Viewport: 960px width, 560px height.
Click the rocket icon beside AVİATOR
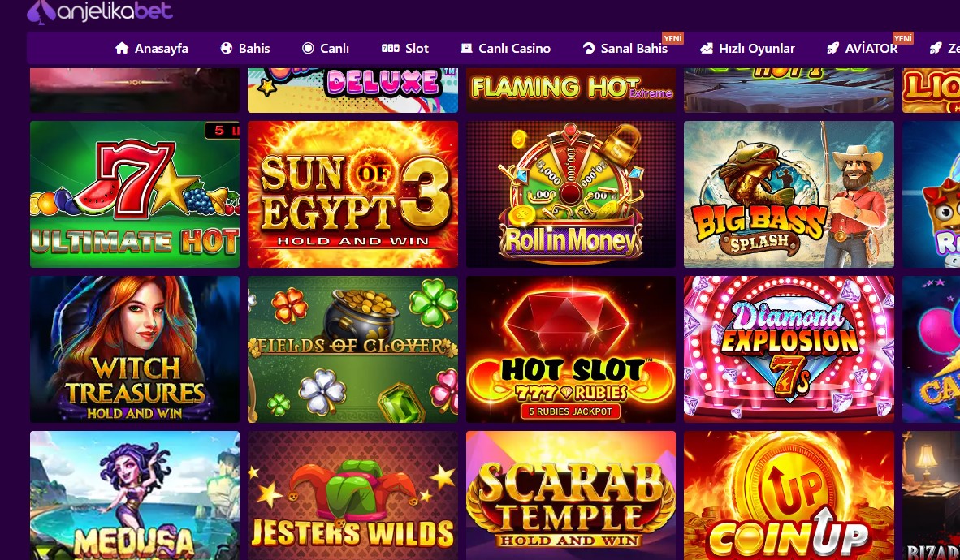[832, 48]
